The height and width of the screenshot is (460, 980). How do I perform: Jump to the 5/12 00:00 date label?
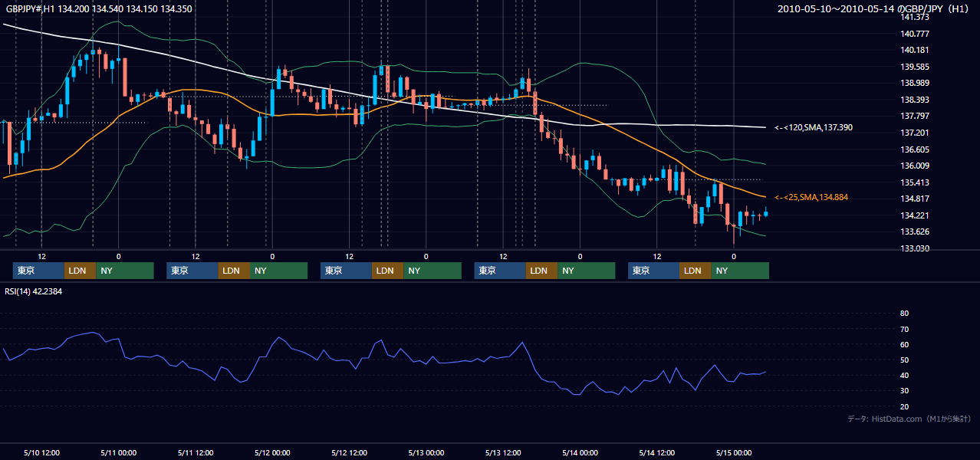coord(272,452)
